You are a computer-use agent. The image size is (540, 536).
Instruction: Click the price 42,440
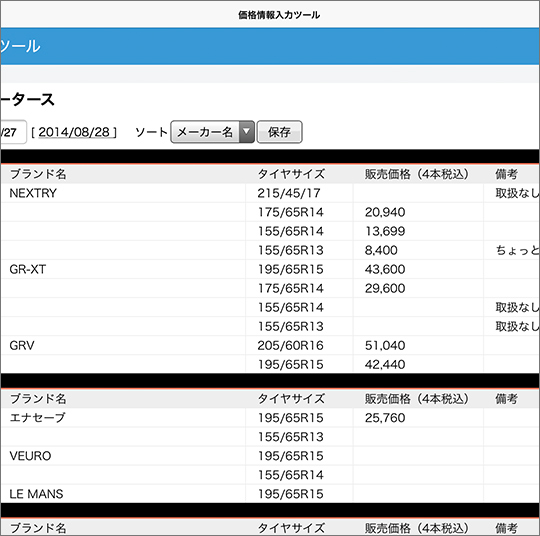[385, 364]
